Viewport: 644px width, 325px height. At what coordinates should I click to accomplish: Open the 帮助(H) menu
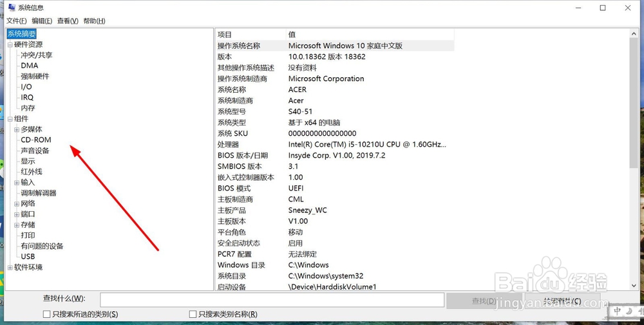tap(94, 21)
